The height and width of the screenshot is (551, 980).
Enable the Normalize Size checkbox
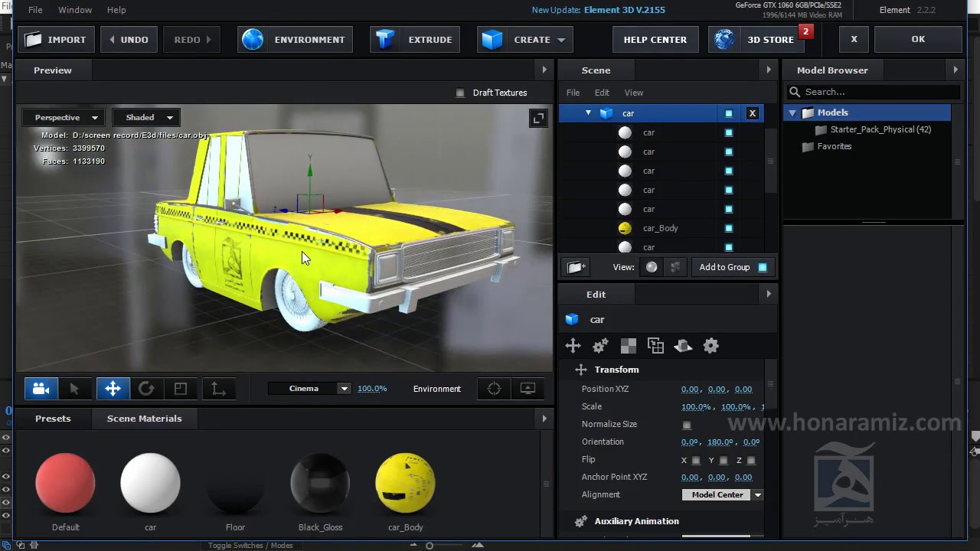(687, 425)
